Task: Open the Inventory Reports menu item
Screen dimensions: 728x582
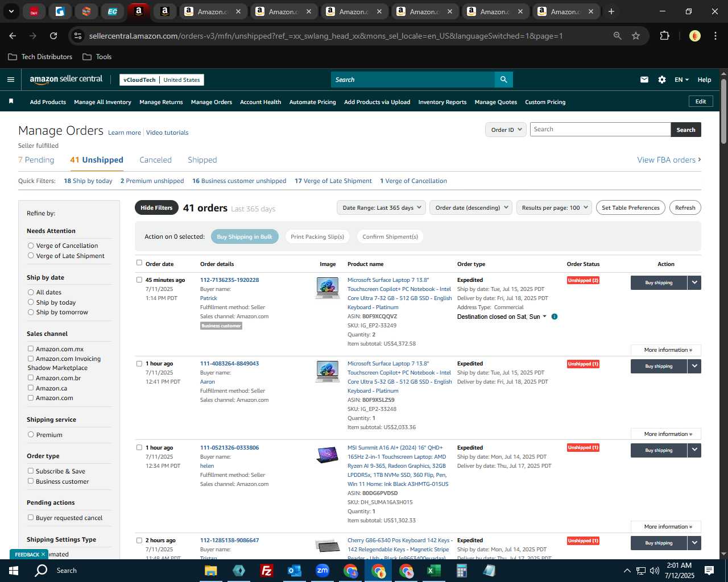Action: pos(442,102)
